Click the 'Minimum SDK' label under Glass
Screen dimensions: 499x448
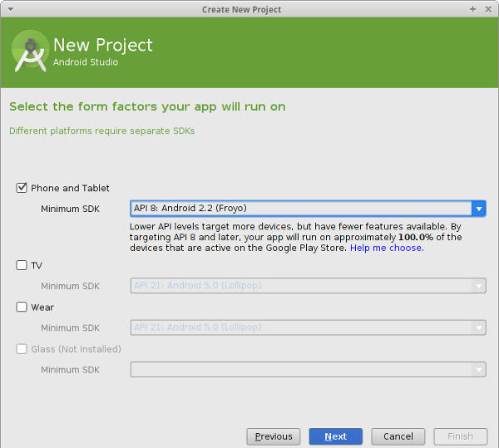(x=71, y=370)
